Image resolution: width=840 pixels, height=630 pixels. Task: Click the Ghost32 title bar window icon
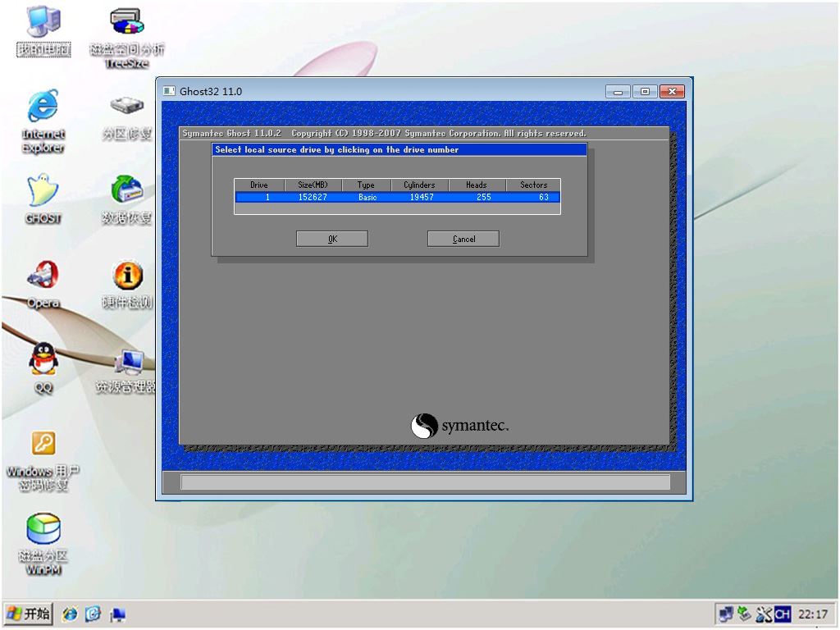coord(169,91)
